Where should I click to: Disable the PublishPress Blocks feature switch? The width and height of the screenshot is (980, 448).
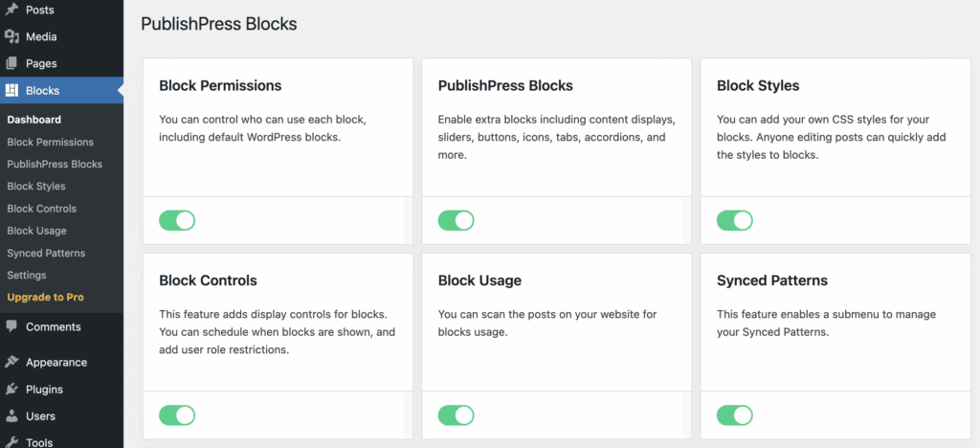pos(456,220)
